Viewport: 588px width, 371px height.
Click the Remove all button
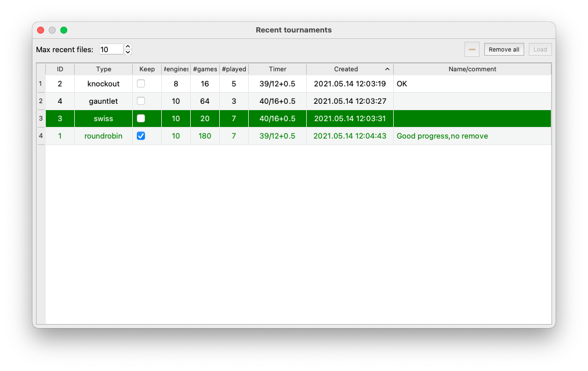click(x=504, y=50)
